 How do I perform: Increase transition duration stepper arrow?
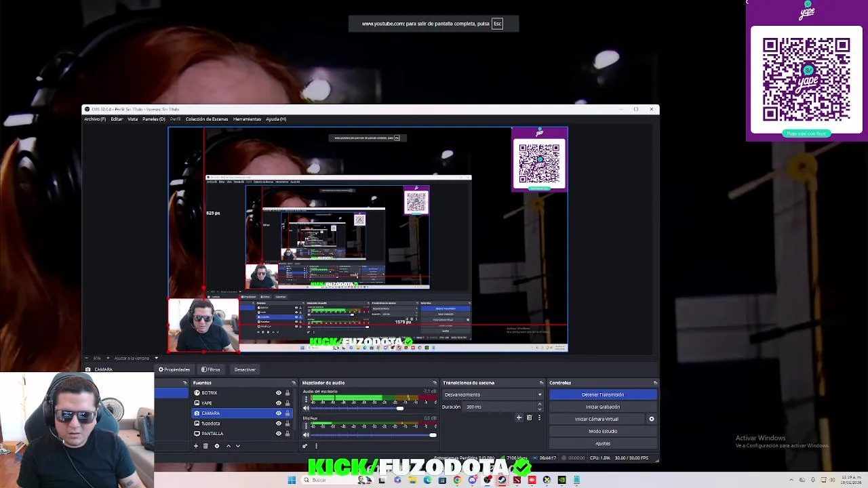point(540,405)
